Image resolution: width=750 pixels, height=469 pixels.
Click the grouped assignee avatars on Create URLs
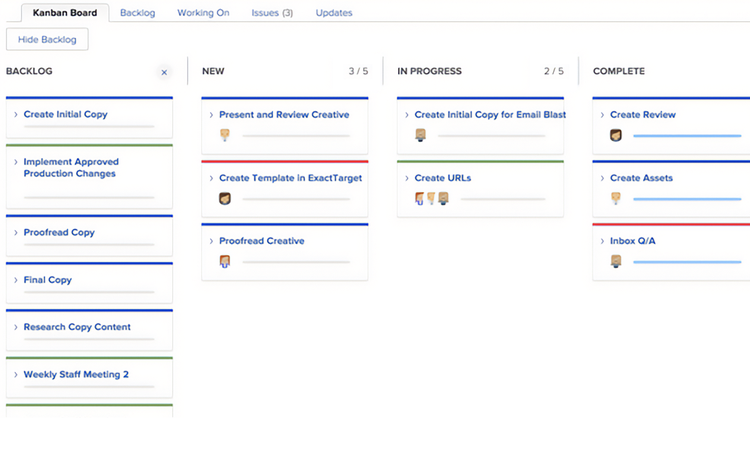(x=431, y=198)
